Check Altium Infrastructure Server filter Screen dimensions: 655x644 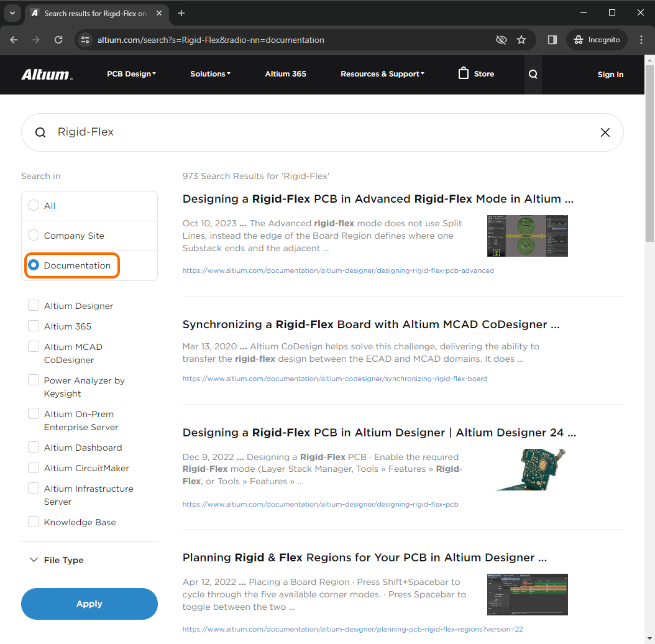point(34,488)
